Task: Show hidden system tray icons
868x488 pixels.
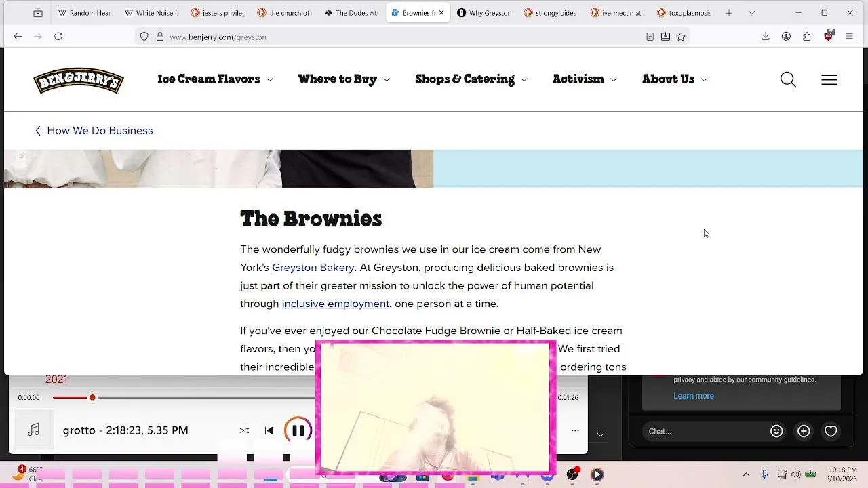Action: pyautogui.click(x=747, y=474)
